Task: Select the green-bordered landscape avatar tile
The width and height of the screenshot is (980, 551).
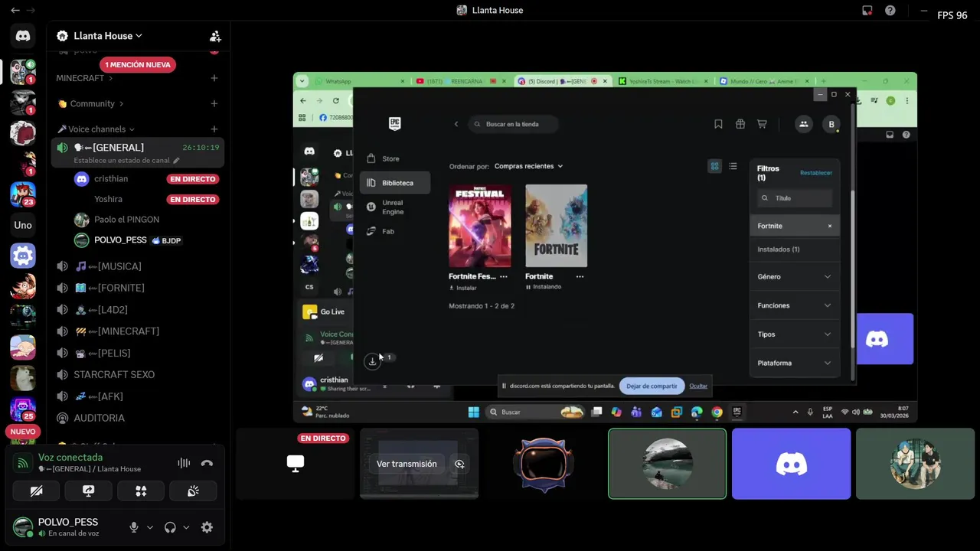Action: [667, 464]
